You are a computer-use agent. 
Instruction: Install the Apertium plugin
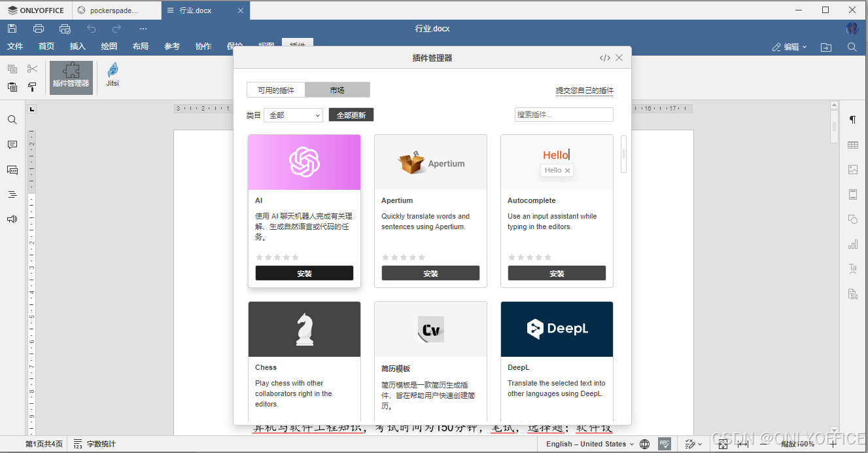pyautogui.click(x=430, y=273)
